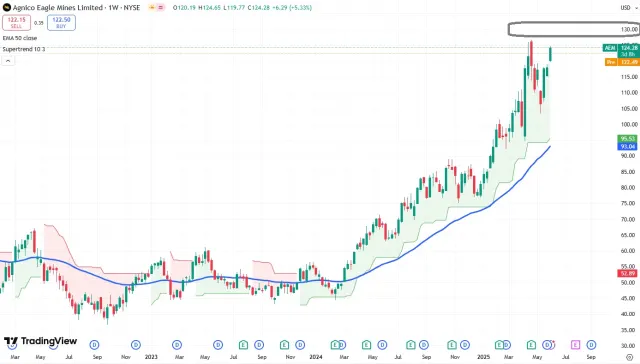This screenshot has height=364, width=640.
Task: Select the Supertrend 10 3 indicator legend
Action: [24, 49]
